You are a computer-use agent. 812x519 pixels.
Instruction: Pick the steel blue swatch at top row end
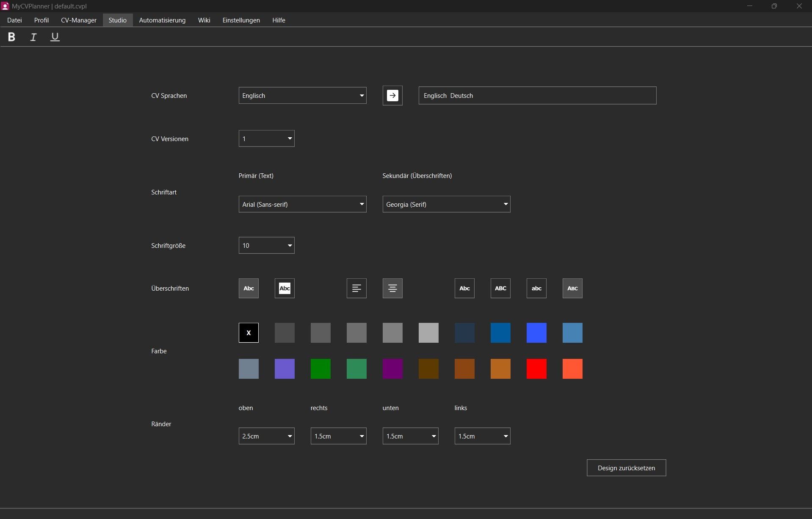pos(572,333)
